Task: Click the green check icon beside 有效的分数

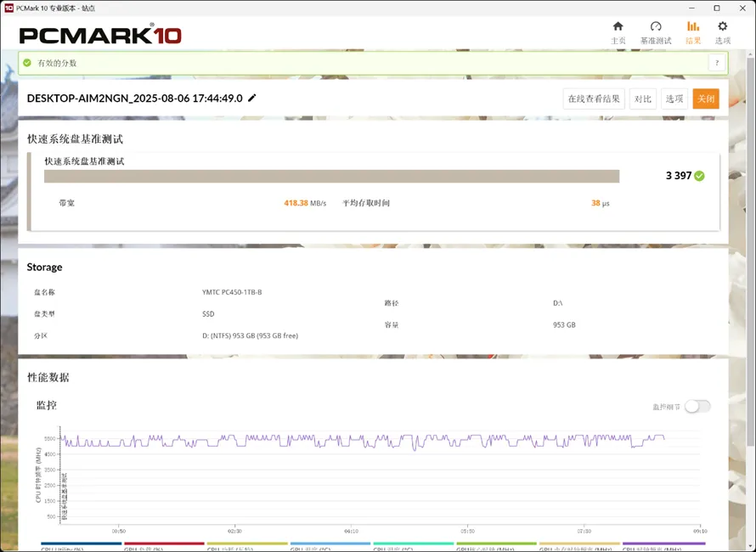Action: click(27, 63)
